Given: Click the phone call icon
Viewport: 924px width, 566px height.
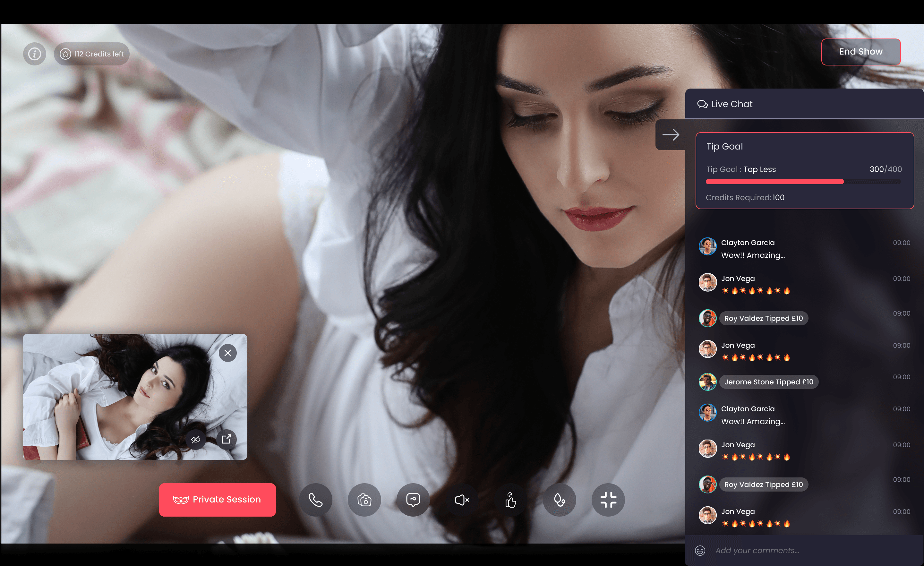Looking at the screenshot, I should point(315,500).
